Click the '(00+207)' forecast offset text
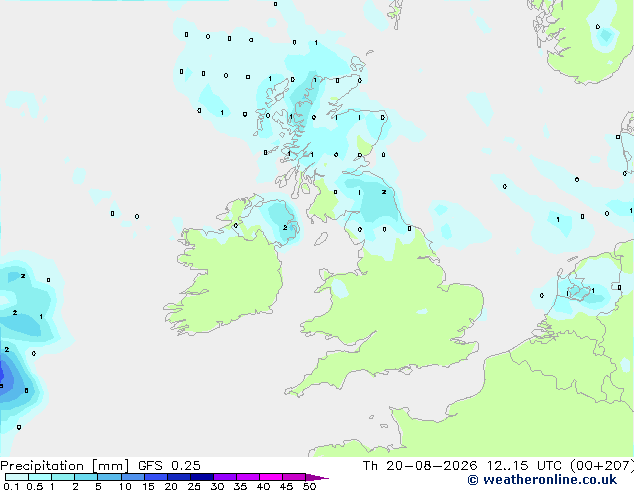Viewport: 634px width, 490px height. click(x=602, y=466)
